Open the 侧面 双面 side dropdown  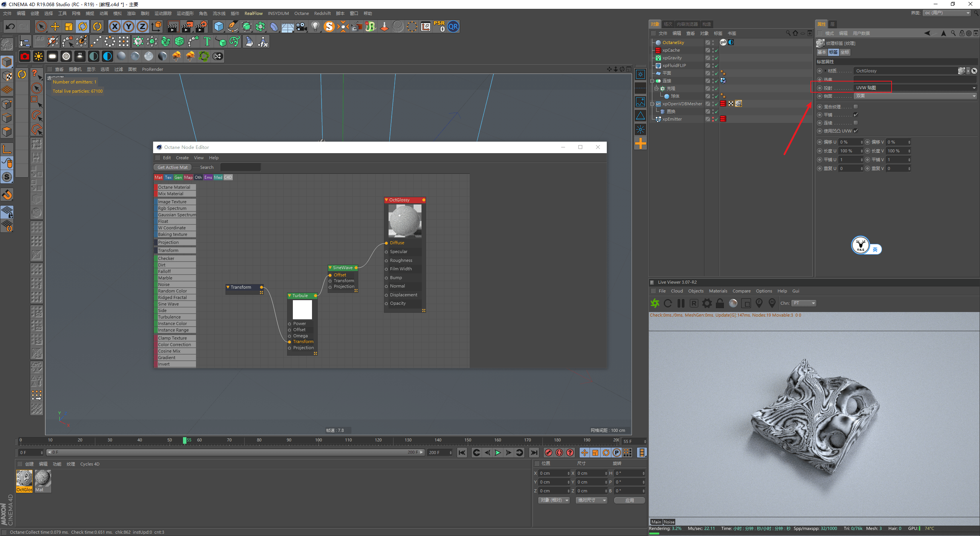coord(915,96)
